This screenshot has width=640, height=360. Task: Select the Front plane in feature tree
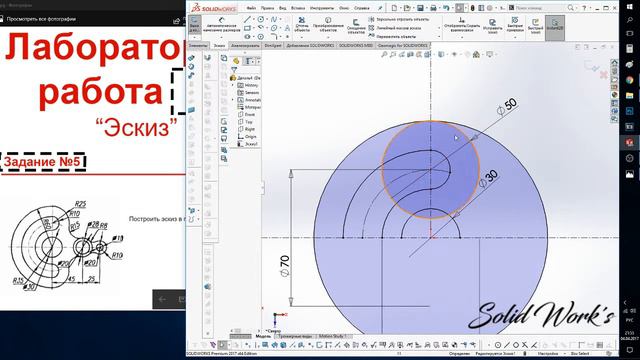tap(246, 115)
